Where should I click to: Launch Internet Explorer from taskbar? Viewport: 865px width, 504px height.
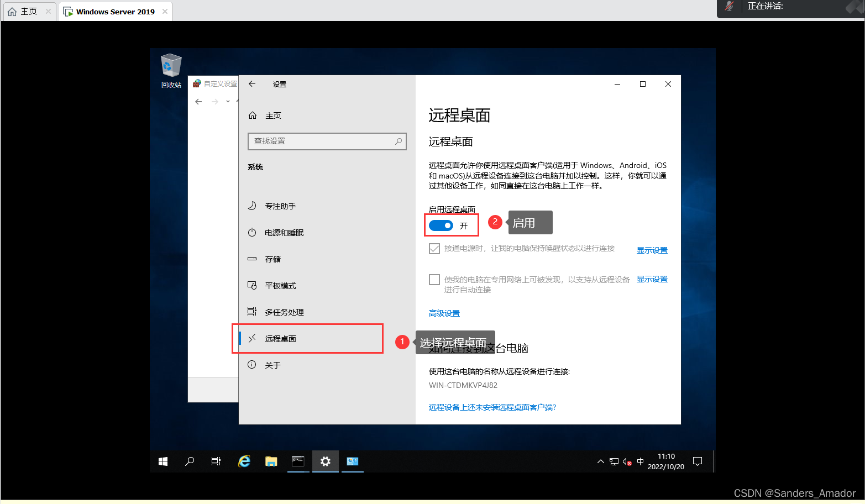244,461
